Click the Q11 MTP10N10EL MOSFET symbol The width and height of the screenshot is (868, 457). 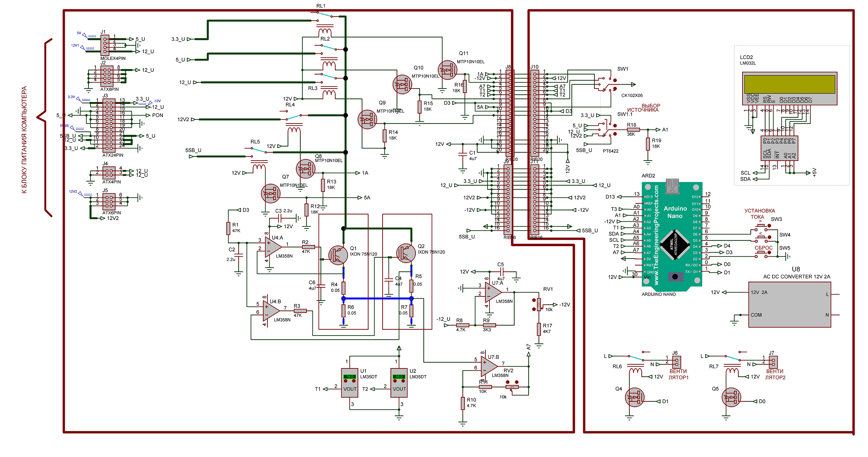click(x=448, y=70)
